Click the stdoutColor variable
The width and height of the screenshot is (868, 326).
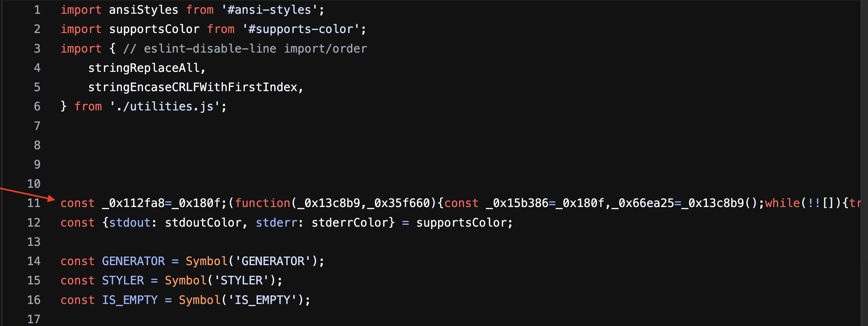pos(203,223)
